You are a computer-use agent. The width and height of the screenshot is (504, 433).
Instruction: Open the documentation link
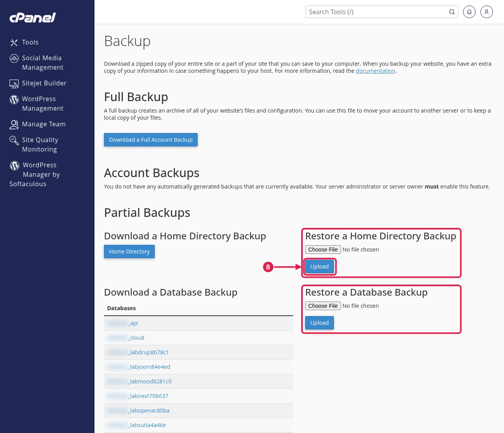[x=376, y=71]
